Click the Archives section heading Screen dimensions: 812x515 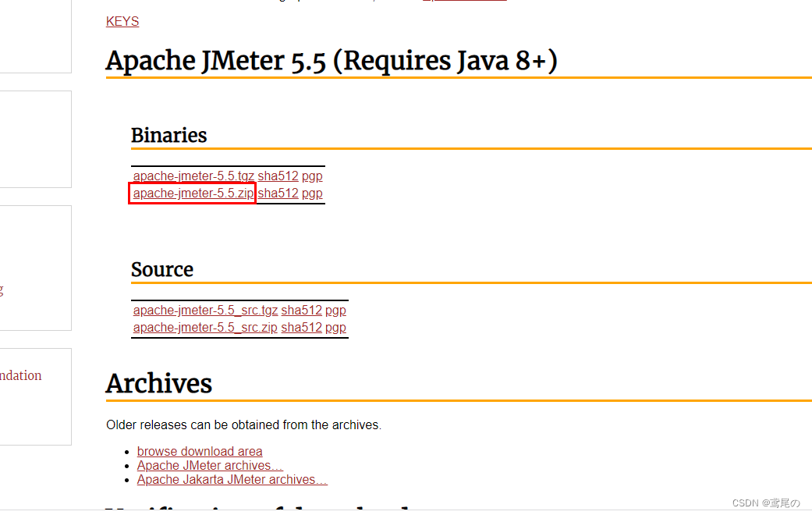[159, 383]
